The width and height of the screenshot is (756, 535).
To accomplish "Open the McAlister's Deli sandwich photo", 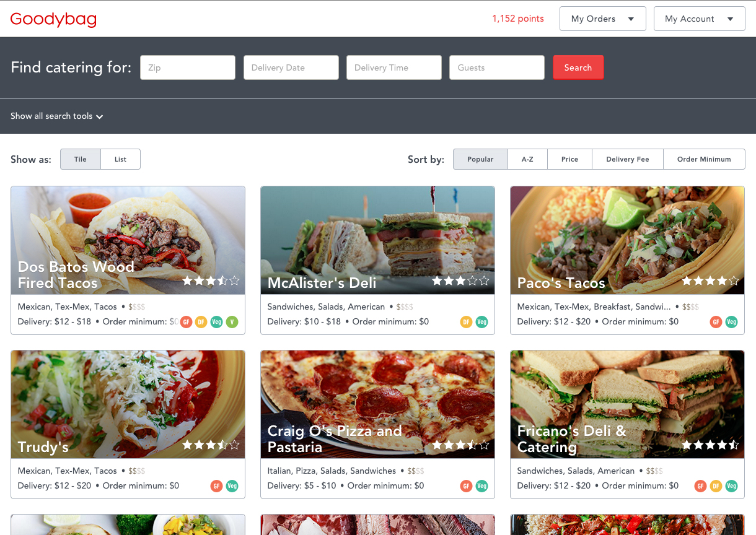I will pyautogui.click(x=378, y=240).
